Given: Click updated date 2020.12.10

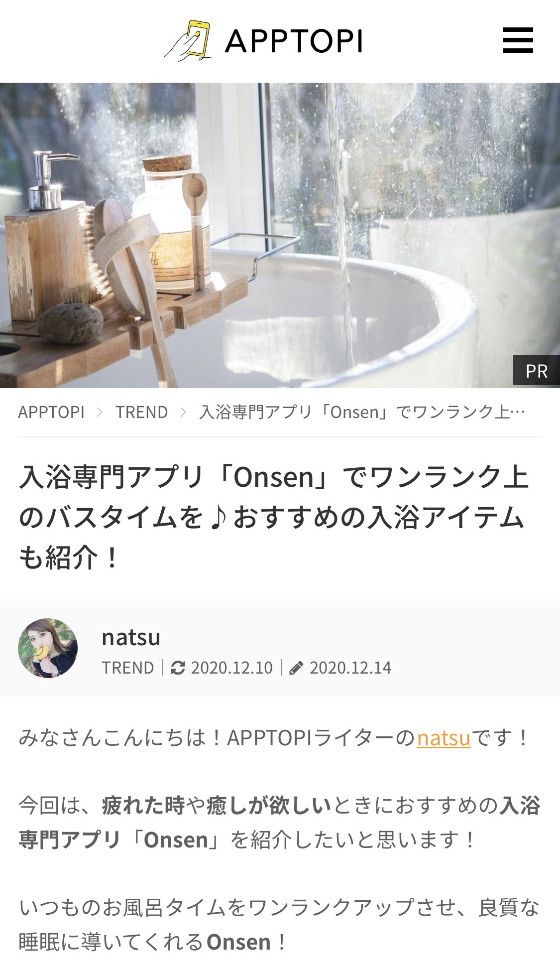Looking at the screenshot, I should 232,668.
